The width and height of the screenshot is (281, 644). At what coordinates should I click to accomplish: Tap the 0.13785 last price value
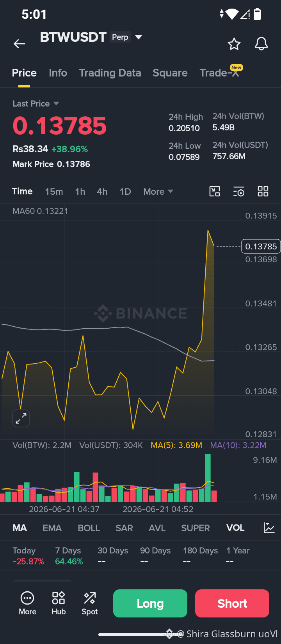[59, 126]
